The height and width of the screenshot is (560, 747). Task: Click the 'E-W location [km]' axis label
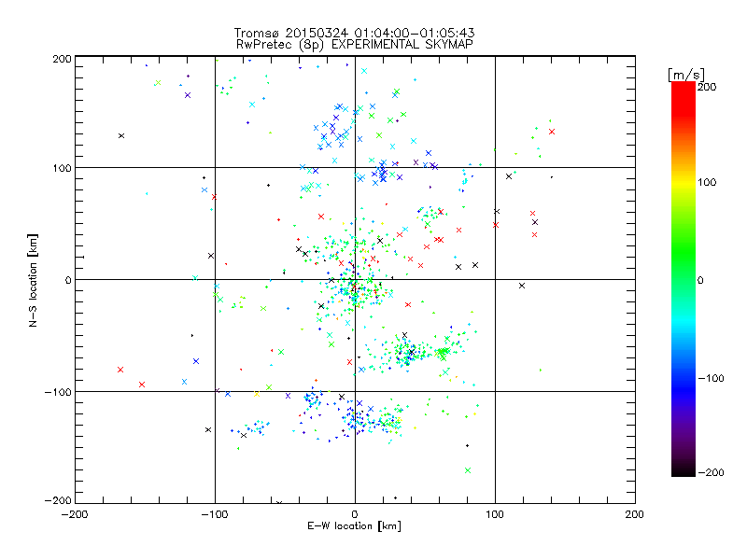coord(354,525)
